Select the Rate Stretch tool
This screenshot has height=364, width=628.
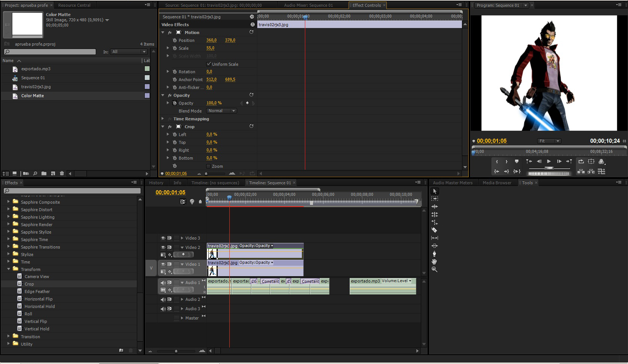(435, 222)
